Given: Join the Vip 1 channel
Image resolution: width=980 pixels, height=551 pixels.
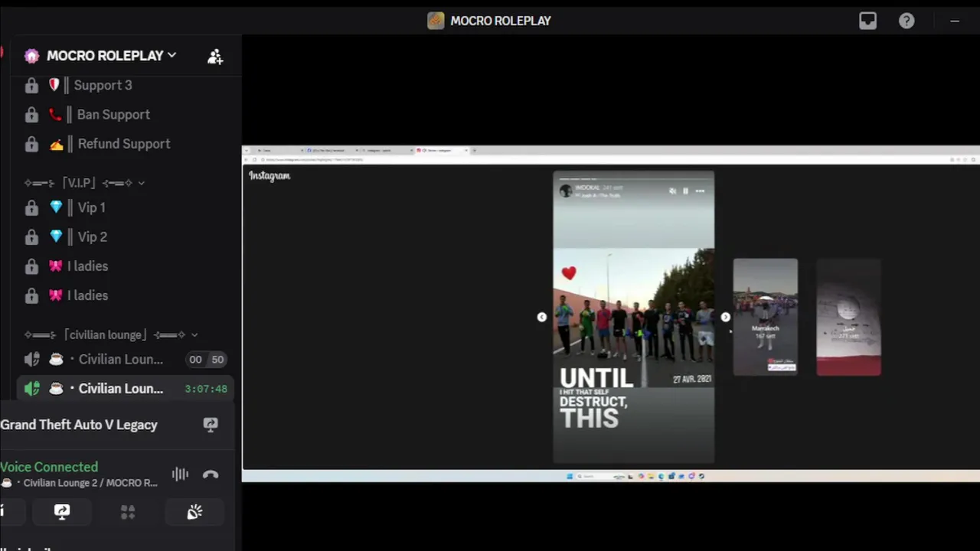Looking at the screenshot, I should (126, 207).
